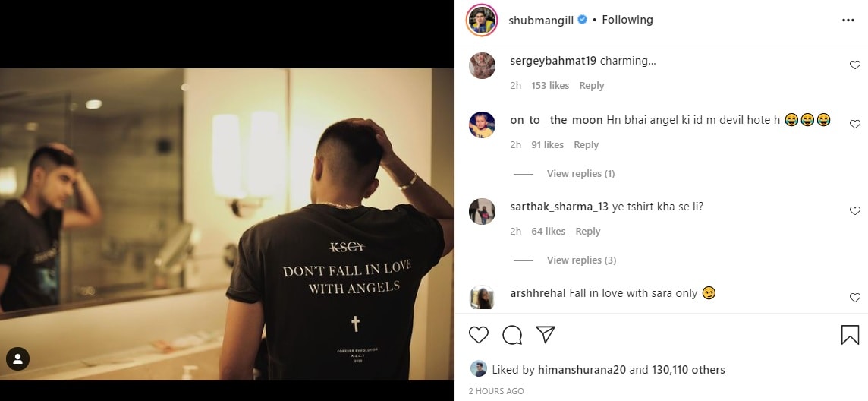The image size is (868, 401).
Task: Expand View replies (1)
Action: [x=580, y=173]
